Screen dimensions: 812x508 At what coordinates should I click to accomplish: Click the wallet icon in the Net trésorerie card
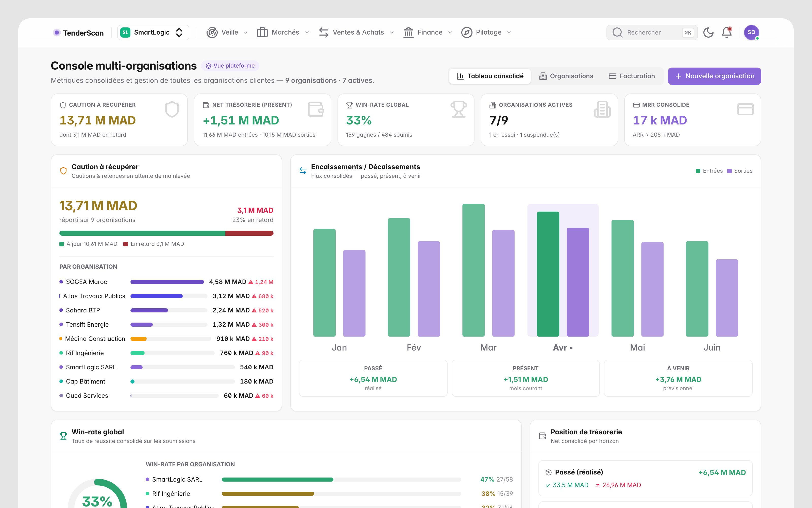coord(316,109)
